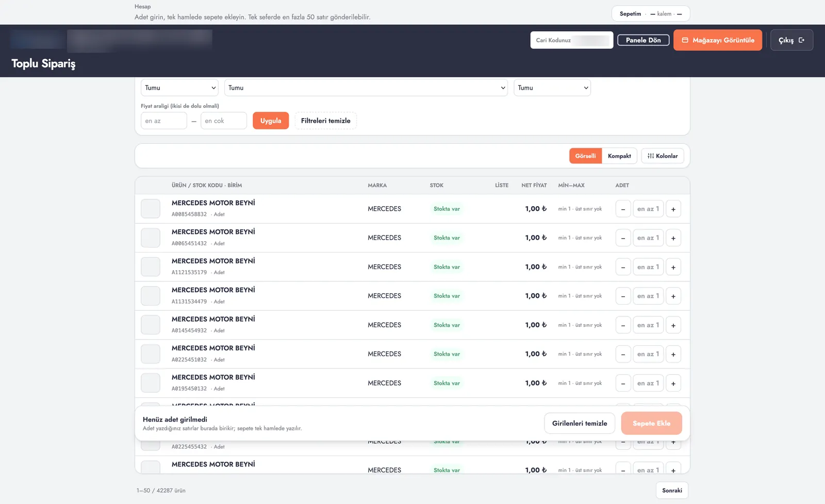Increase quantity for A0145454932 row
The image size is (825, 504).
[x=673, y=325]
